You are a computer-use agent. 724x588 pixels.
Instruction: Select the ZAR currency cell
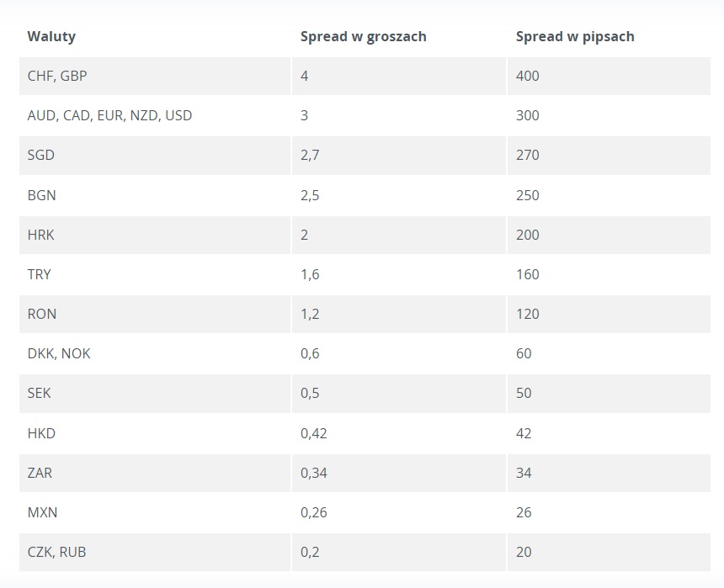[40, 473]
